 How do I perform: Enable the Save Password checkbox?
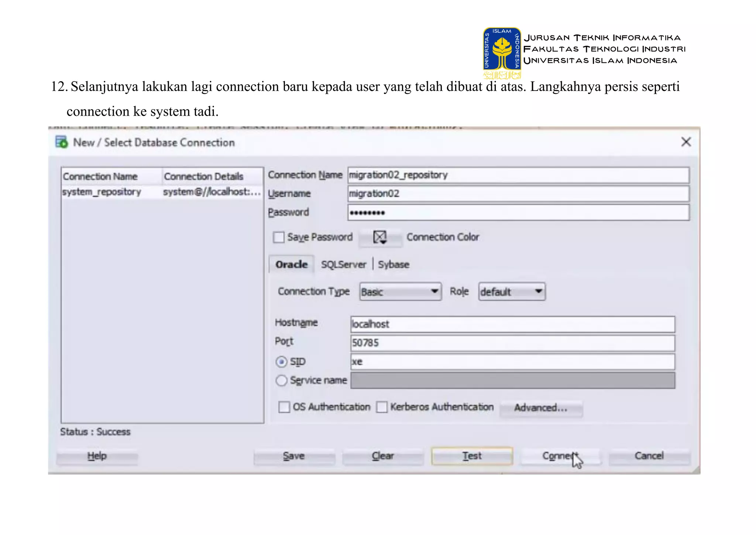279,237
